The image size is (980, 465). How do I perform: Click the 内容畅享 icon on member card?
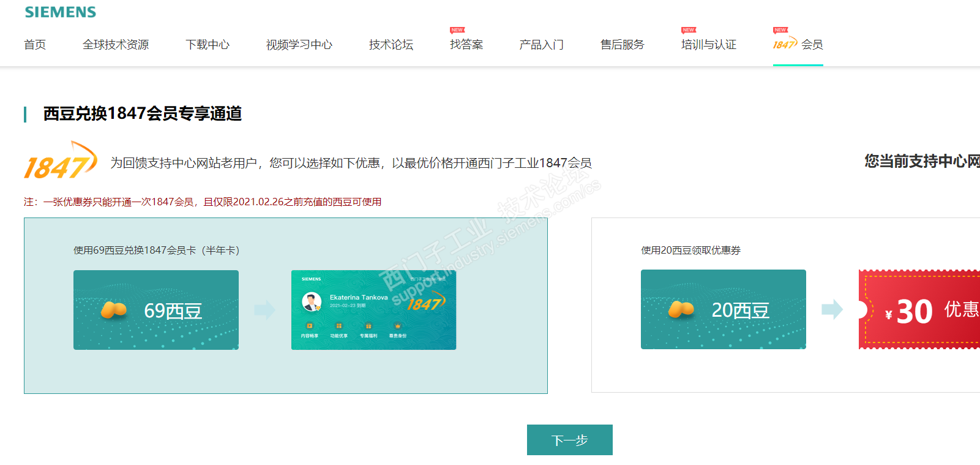[309, 326]
